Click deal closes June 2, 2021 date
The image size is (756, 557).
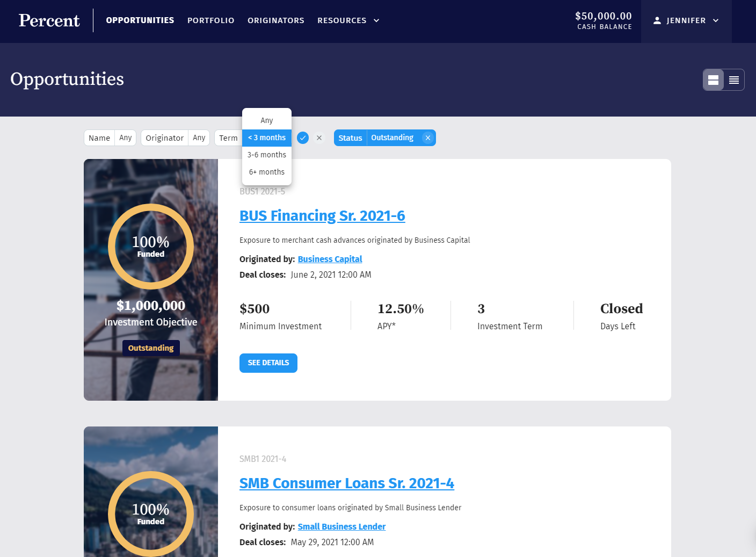[331, 274]
